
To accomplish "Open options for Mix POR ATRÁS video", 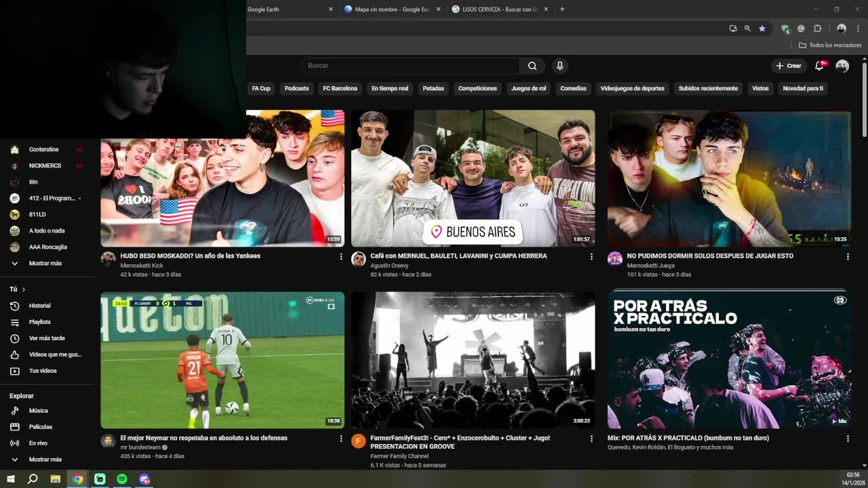I will click(x=848, y=439).
